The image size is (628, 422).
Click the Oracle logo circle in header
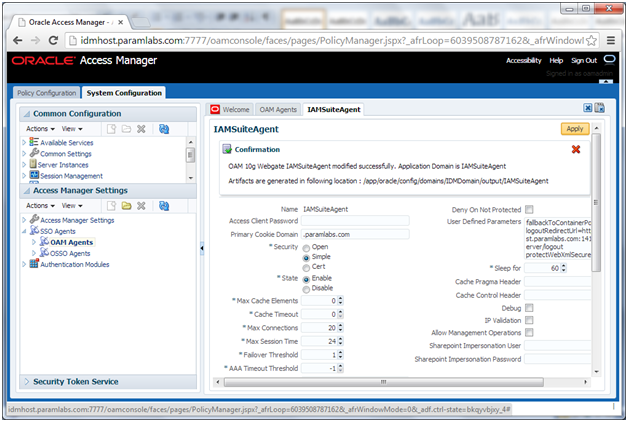pyautogui.click(x=609, y=60)
